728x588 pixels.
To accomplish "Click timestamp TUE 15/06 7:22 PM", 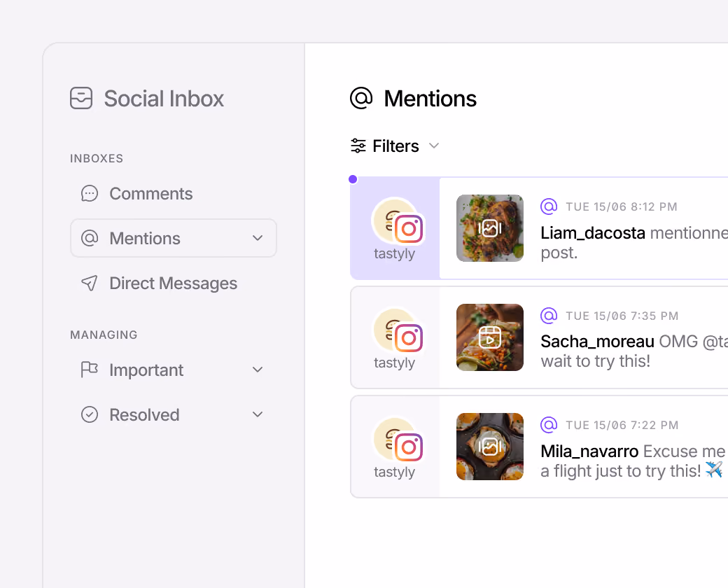I will (x=622, y=425).
